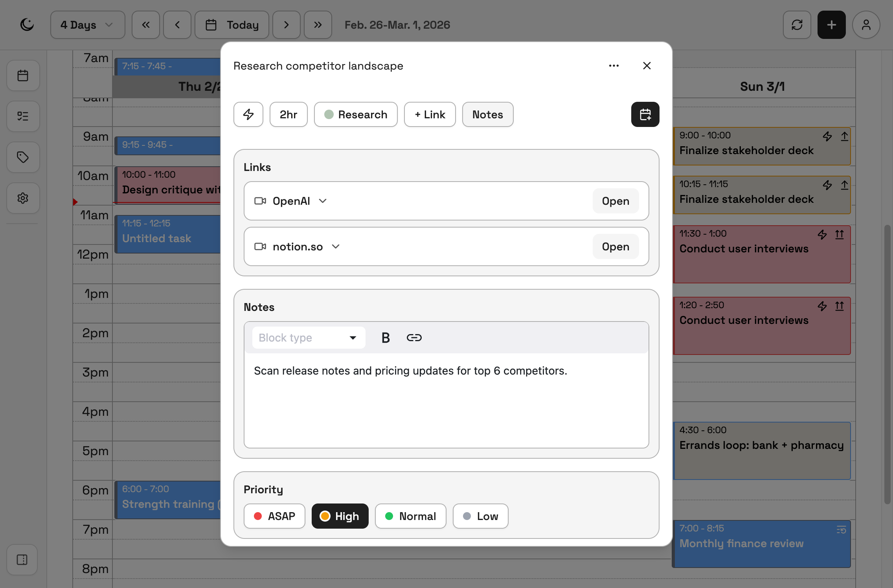Image resolution: width=893 pixels, height=588 pixels.
Task: Click the Research category color chip
Action: 355,114
